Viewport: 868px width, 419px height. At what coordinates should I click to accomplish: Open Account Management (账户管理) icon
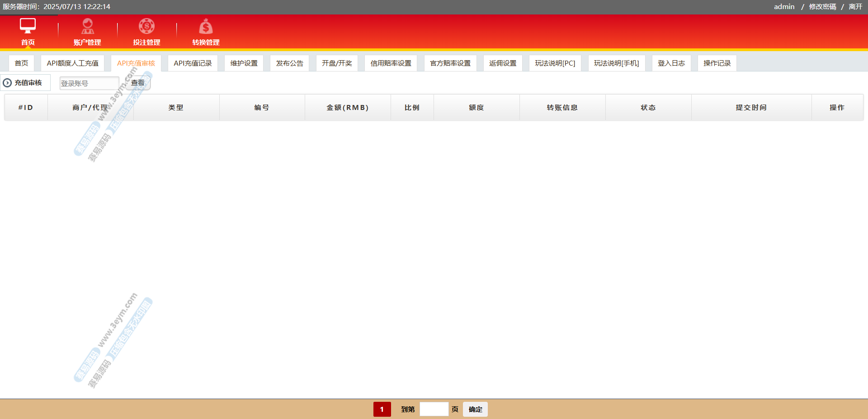coord(87,26)
